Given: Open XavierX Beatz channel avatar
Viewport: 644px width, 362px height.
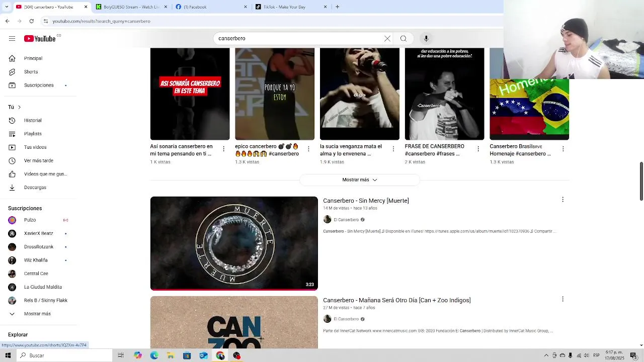Looking at the screenshot, I should pos(12,233).
